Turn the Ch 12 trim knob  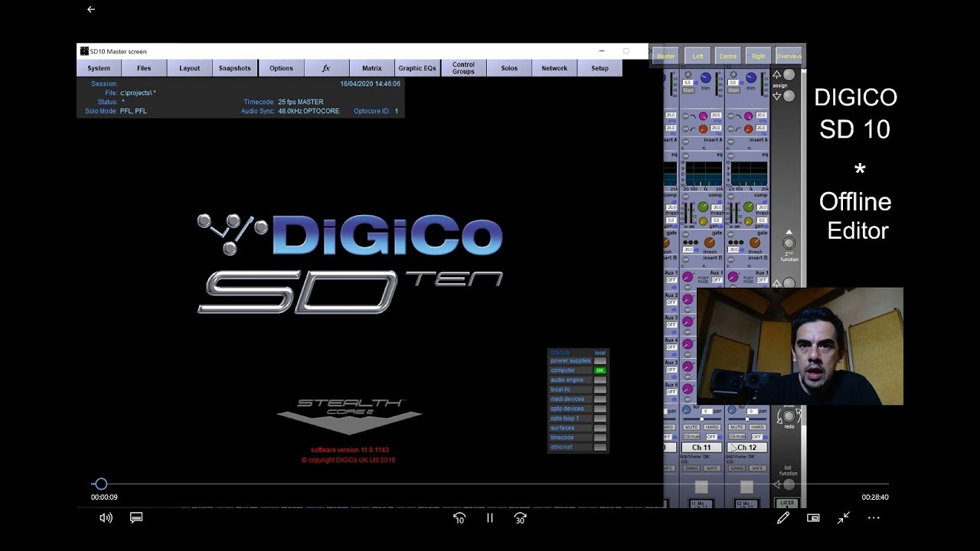pos(751,77)
